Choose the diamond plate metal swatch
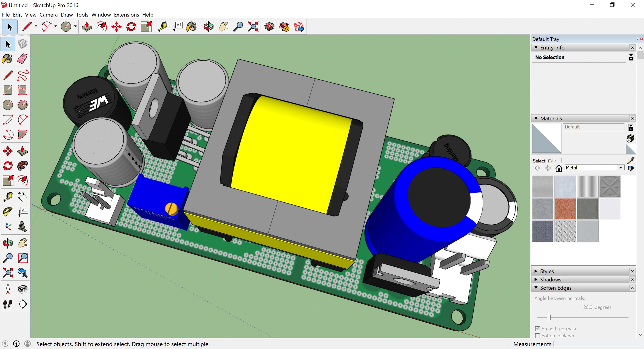 point(565,231)
